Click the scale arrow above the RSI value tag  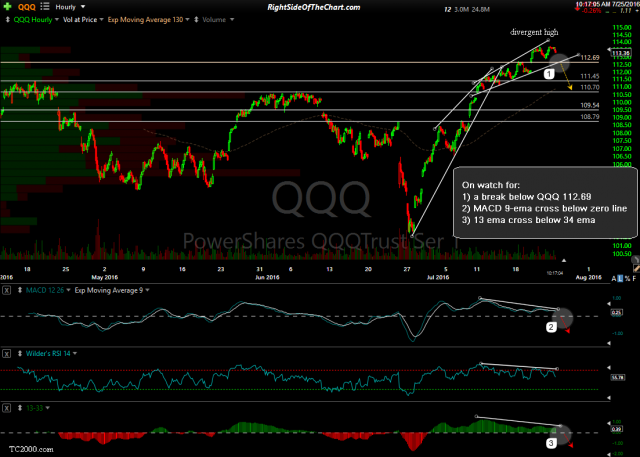[609, 368]
